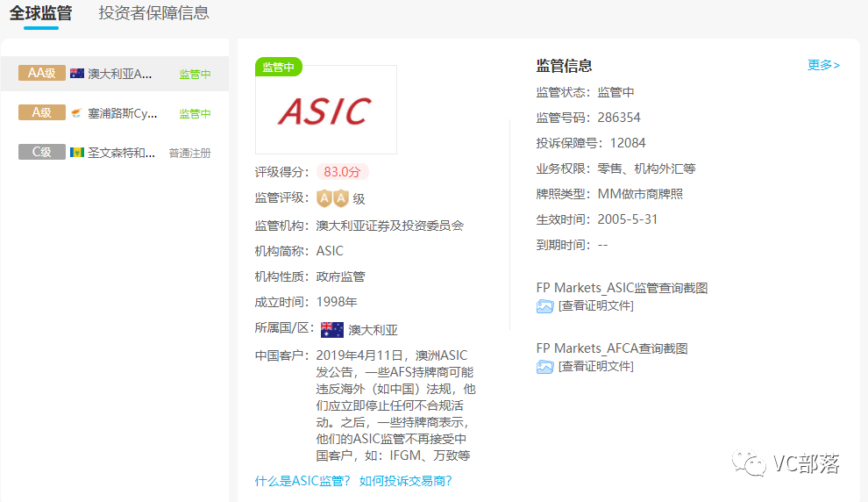Click the 成立时间 1998年 value
The width and height of the screenshot is (868, 502).
(337, 302)
